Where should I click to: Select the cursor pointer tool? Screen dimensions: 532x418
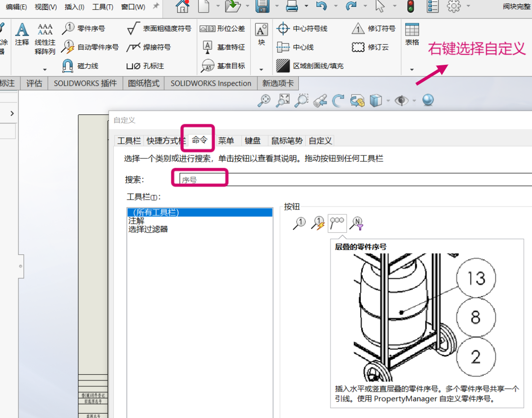380,6
